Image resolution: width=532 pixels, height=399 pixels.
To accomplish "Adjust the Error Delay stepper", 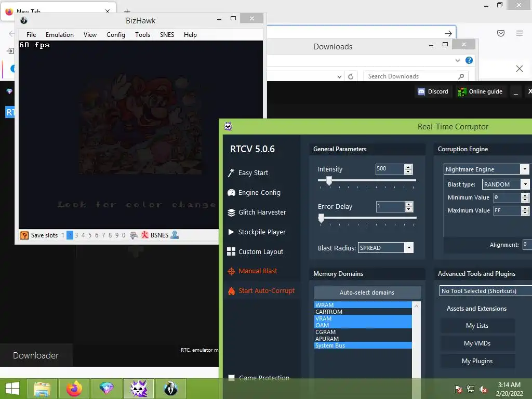I will click(409, 207).
